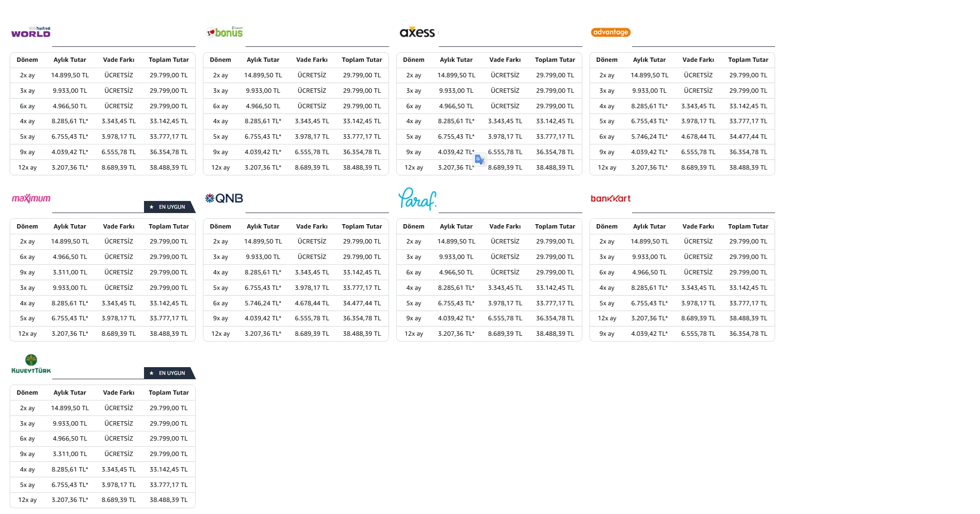Click the red bankkart logo
The image size is (980, 514).
[x=611, y=199]
